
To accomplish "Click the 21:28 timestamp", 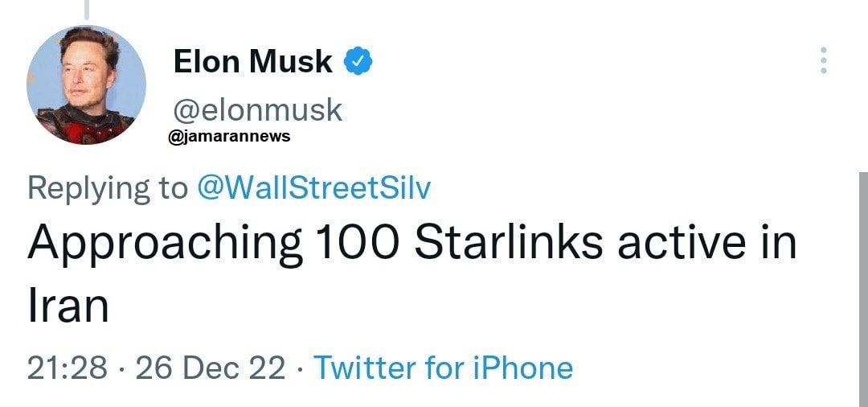I will pyautogui.click(x=67, y=368).
